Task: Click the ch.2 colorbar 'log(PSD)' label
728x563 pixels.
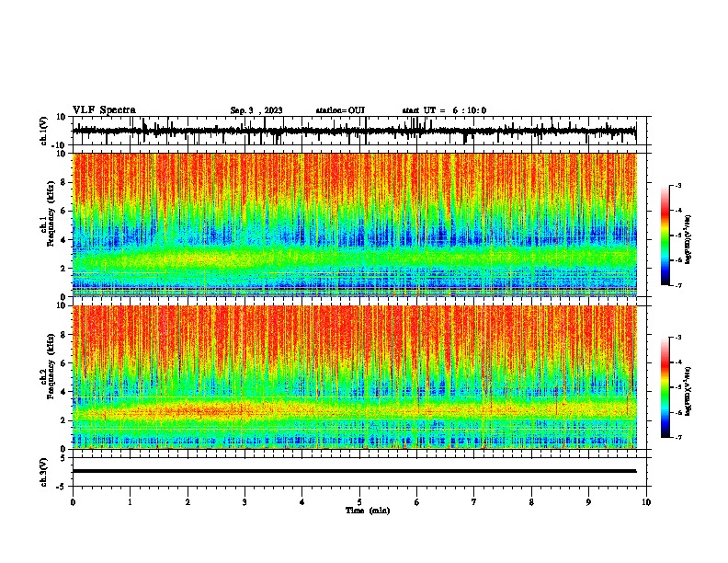Action: [688, 391]
